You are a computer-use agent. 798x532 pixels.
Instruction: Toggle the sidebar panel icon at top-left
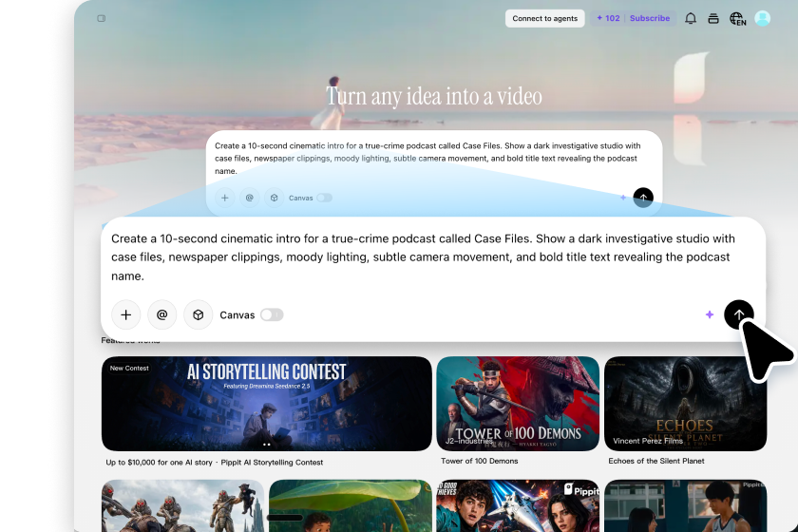(102, 18)
